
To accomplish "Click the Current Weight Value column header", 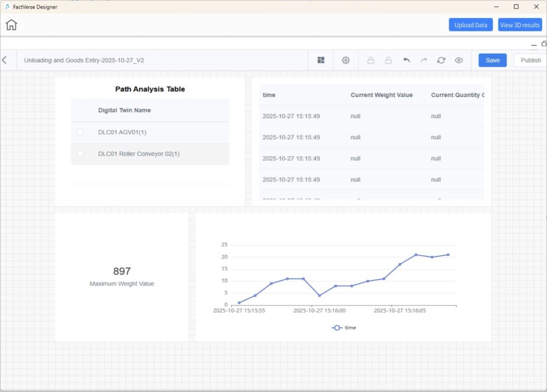I will [381, 95].
